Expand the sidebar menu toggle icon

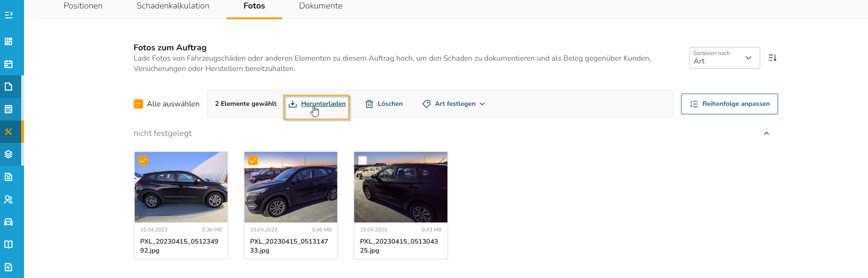(x=8, y=15)
